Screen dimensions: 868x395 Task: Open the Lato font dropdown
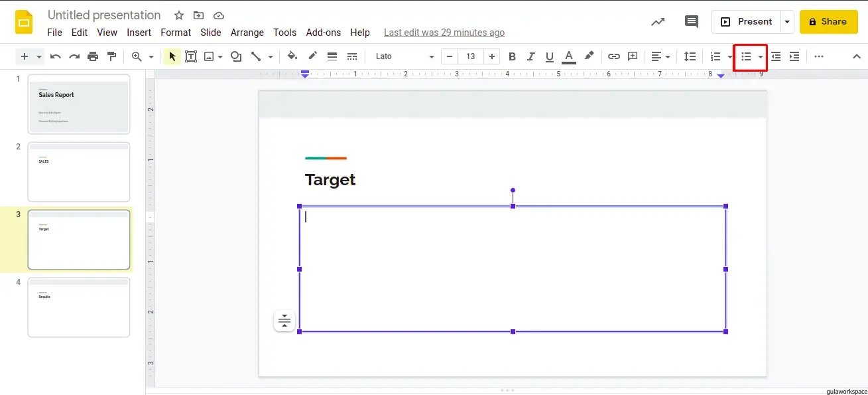[404, 56]
